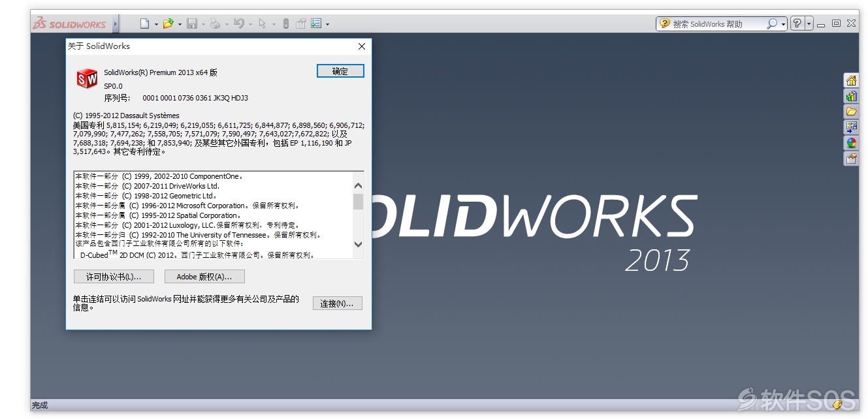Click the Open file folder icon
Image resolution: width=868 pixels, height=419 pixels.
(x=169, y=23)
